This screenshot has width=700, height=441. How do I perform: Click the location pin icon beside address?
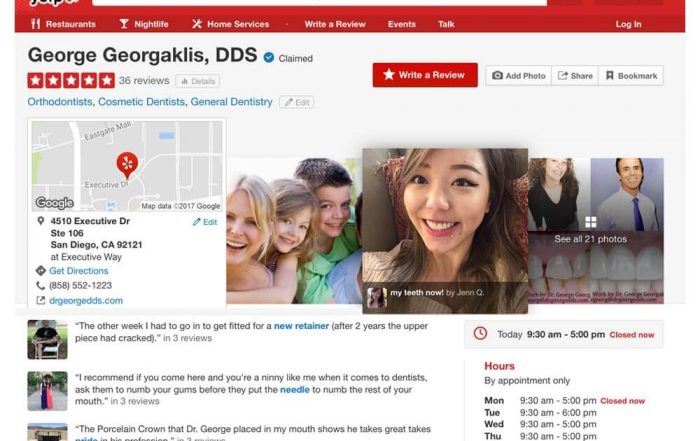(41, 221)
